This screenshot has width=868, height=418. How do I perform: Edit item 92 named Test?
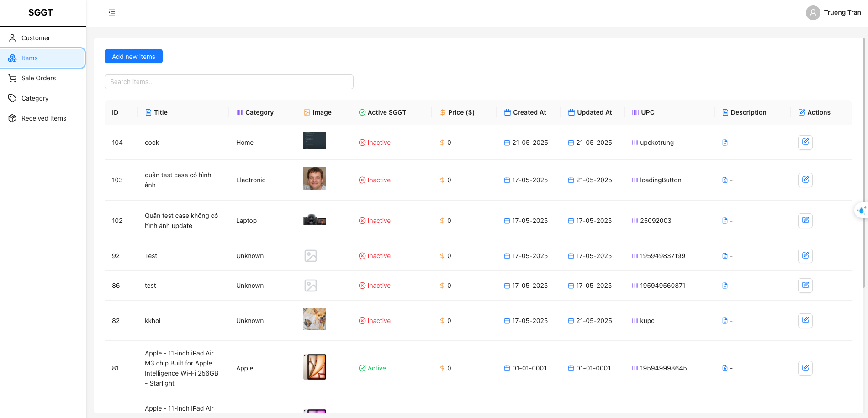[x=805, y=255]
